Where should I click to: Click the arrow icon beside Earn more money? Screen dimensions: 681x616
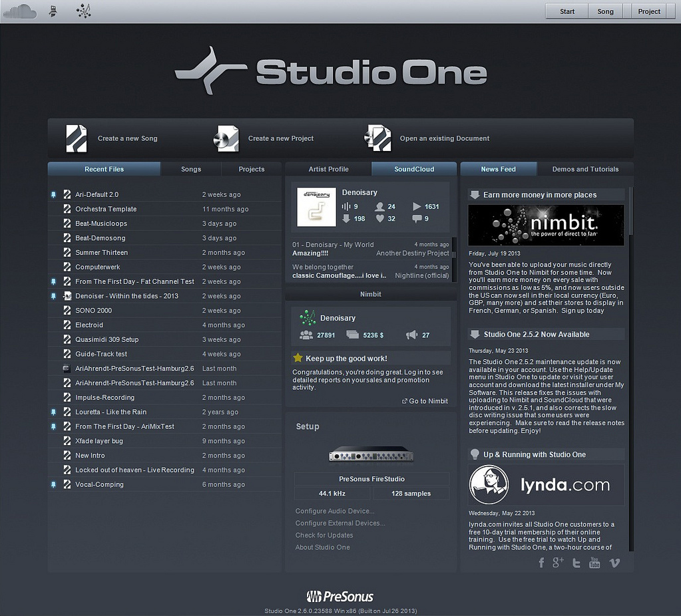click(475, 195)
